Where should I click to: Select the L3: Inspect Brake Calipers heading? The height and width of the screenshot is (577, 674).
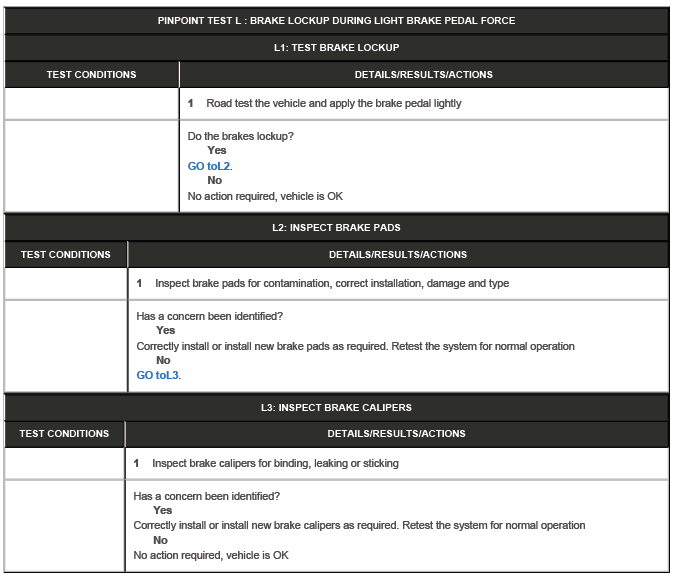[x=336, y=407]
